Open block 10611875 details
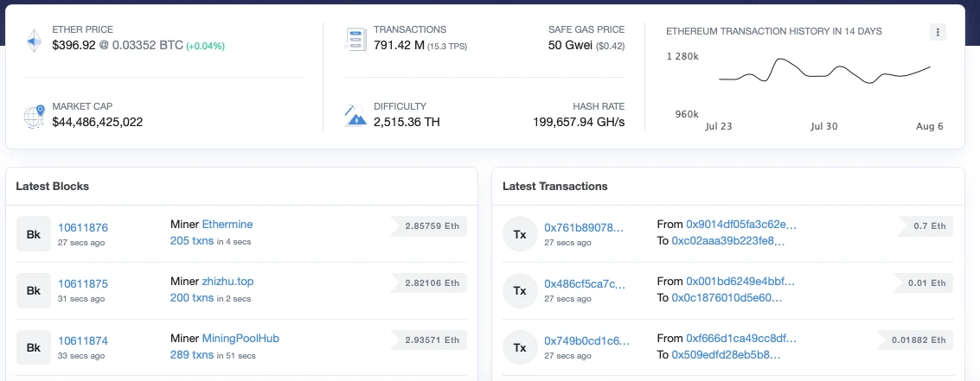Viewport: 980px width, 381px height. tap(83, 284)
